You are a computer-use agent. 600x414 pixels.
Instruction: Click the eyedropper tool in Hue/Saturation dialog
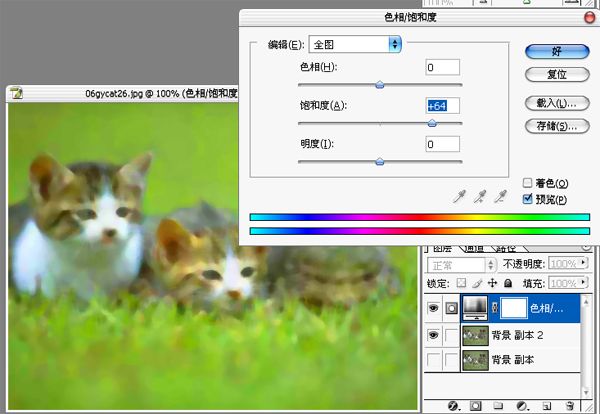[458, 197]
